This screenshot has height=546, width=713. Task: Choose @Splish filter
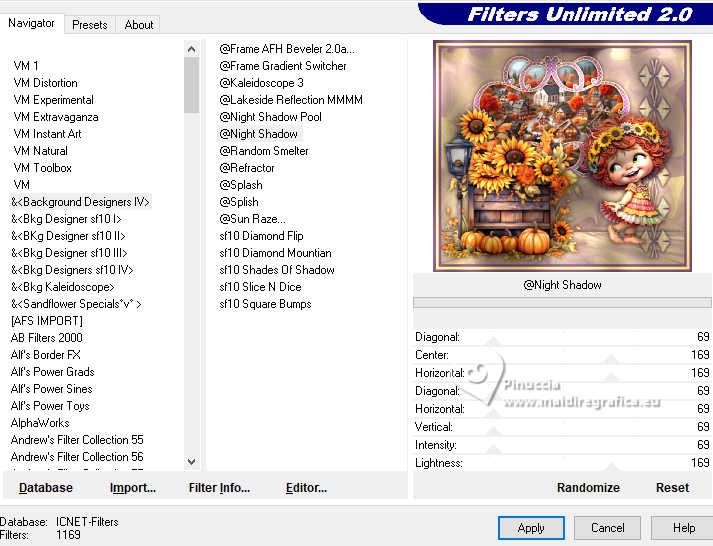pyautogui.click(x=239, y=202)
